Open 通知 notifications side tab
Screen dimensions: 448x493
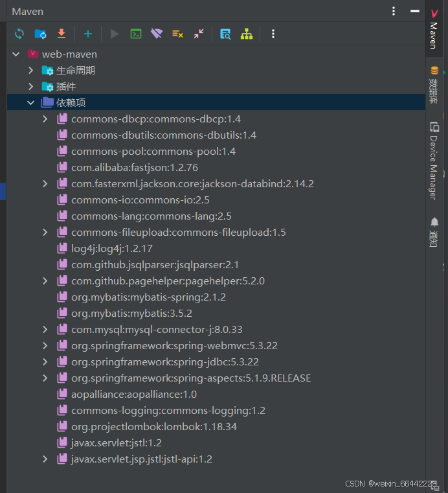[x=434, y=232]
